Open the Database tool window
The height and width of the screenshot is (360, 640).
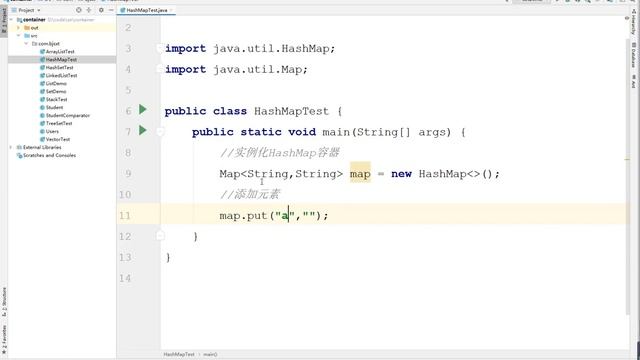pos(634,55)
